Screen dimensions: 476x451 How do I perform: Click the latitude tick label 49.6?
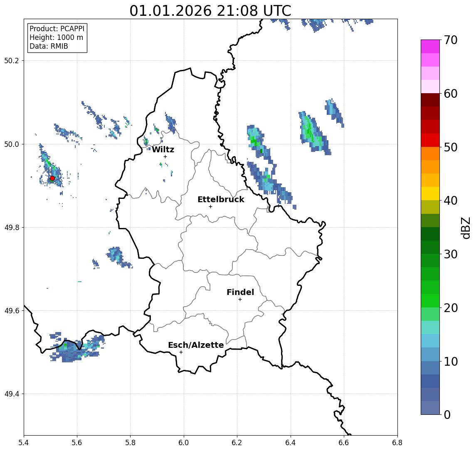click(12, 311)
